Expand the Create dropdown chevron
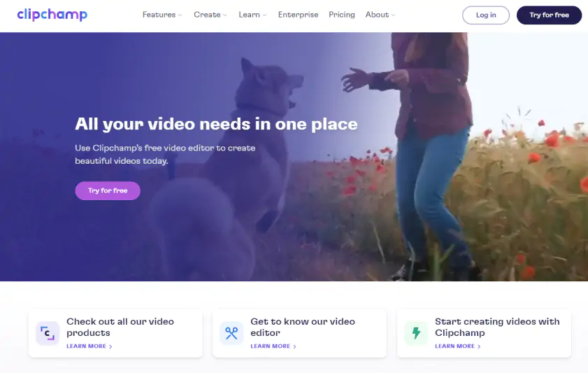The height and width of the screenshot is (373, 588). (x=225, y=15)
